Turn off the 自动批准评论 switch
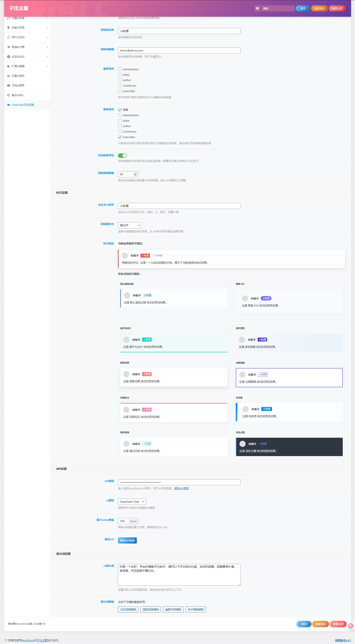The image size is (355, 644). pos(122,155)
